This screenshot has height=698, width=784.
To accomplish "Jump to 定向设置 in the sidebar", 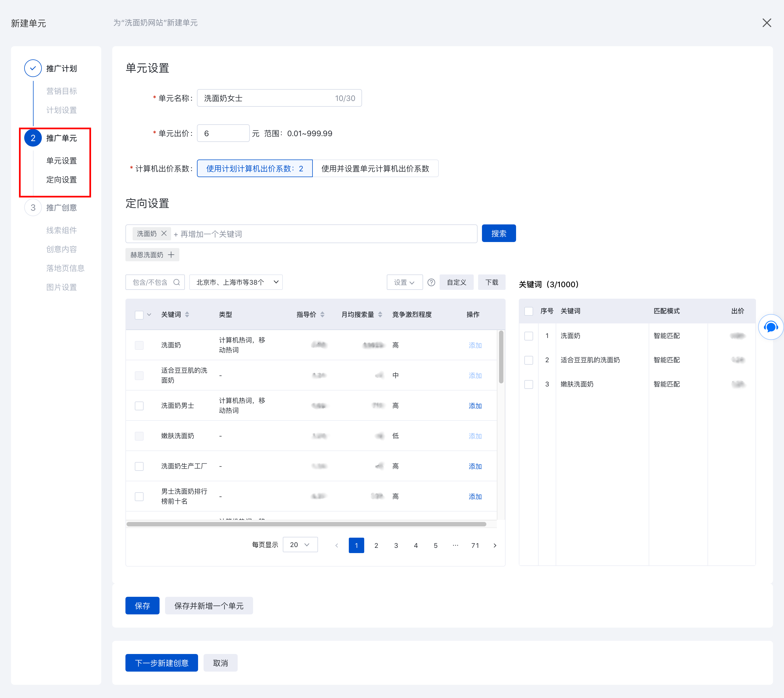I will click(62, 180).
